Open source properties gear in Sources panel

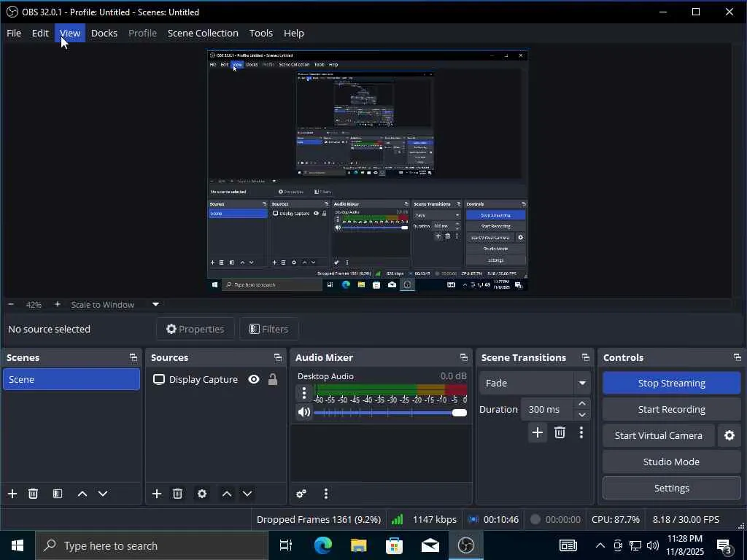(202, 494)
